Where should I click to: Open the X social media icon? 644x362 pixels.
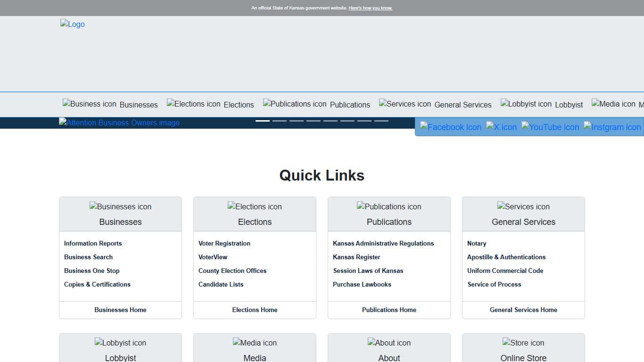click(501, 127)
